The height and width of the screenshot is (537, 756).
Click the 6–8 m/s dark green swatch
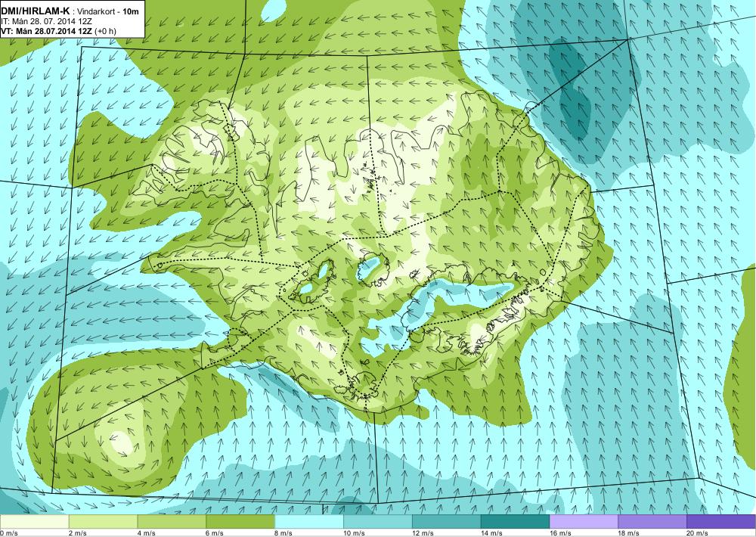point(240,522)
